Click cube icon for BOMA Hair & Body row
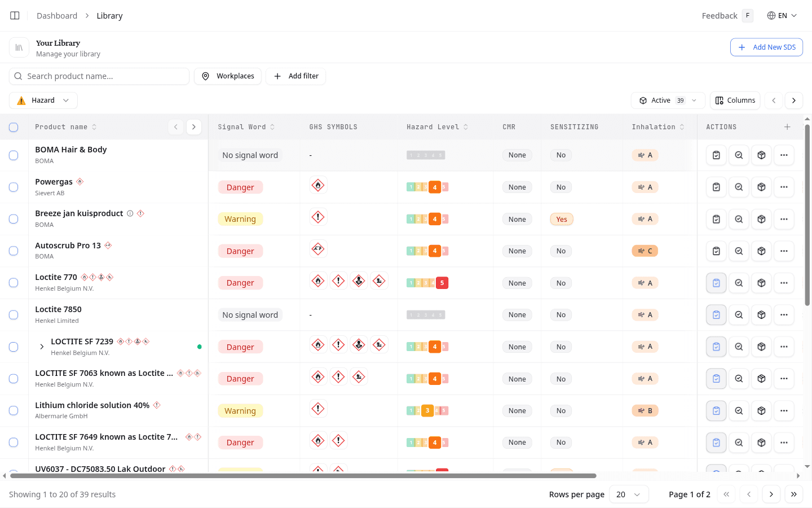 [x=761, y=155]
